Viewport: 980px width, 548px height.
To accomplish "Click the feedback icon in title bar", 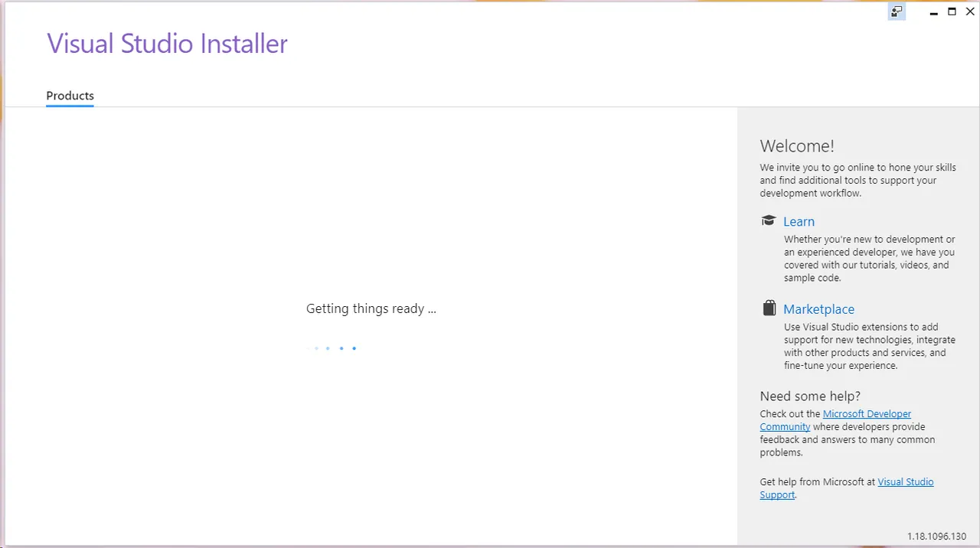I will [x=897, y=11].
